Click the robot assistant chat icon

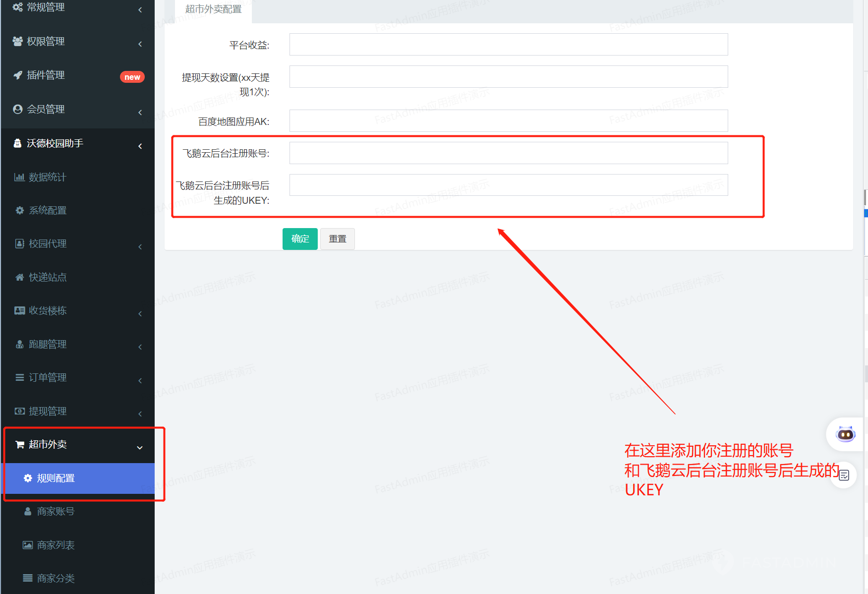[x=845, y=434]
